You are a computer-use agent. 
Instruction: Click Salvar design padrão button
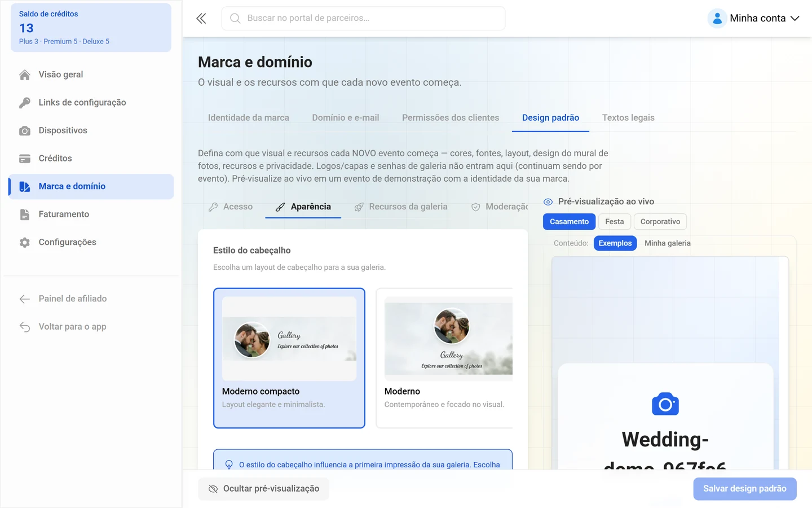(x=745, y=489)
